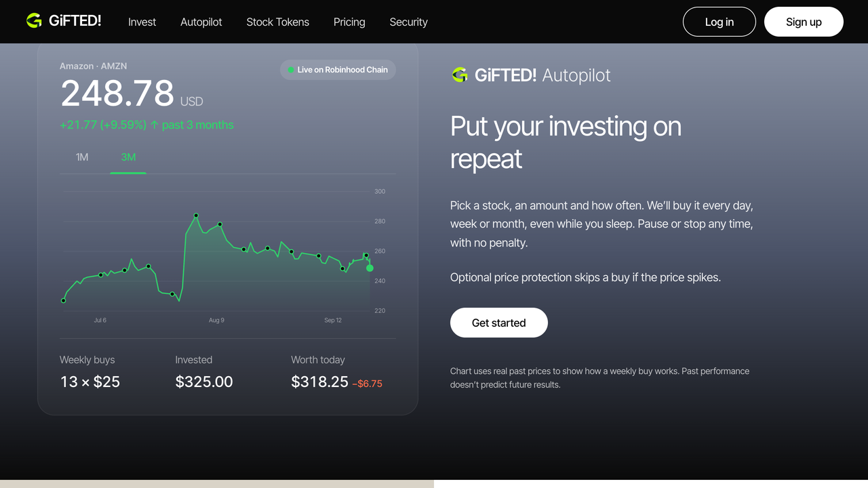Open the Invest menu item
Screen dimensions: 868x488
point(142,22)
